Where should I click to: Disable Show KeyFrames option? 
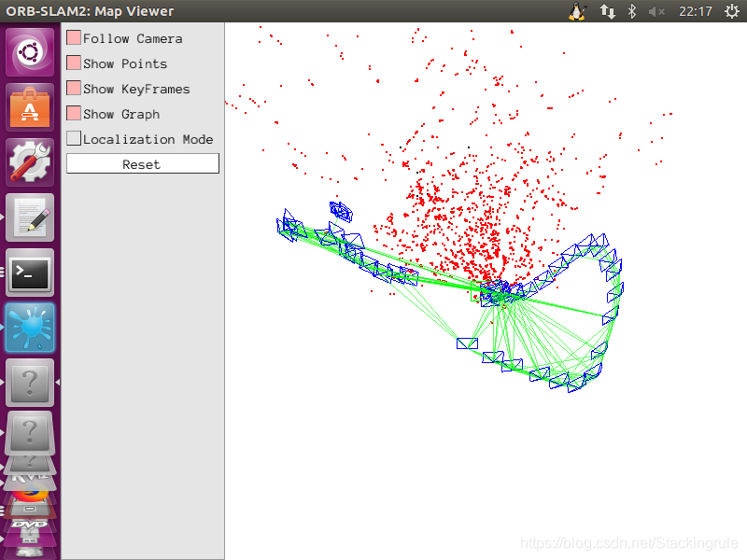coord(74,88)
